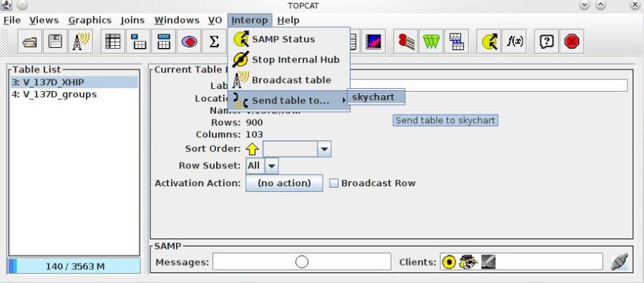Click the (no action) activation button
This screenshot has height=283, width=644.
(284, 183)
